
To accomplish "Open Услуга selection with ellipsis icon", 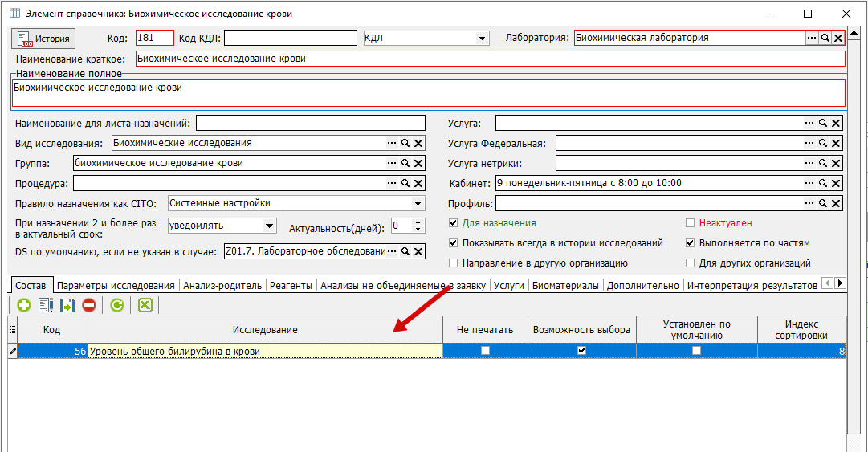I will [x=809, y=123].
